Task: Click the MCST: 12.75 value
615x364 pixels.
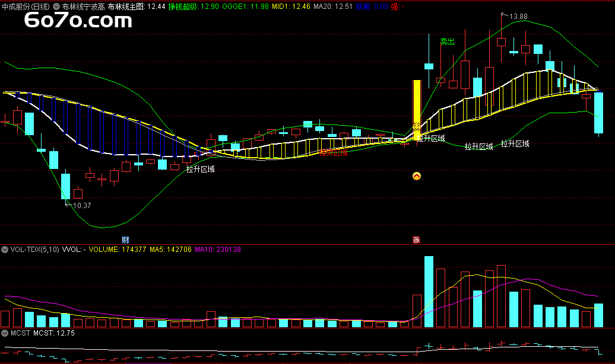Action: 54,333
